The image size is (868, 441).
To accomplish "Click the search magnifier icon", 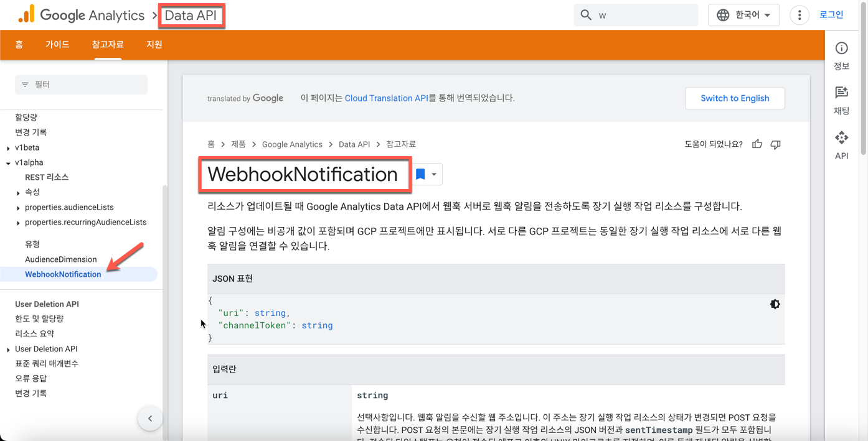I will [x=586, y=15].
